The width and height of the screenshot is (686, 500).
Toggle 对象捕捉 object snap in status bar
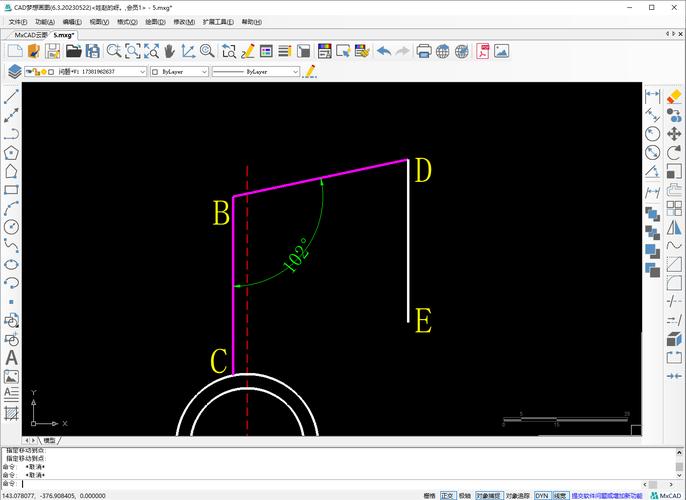(x=487, y=494)
